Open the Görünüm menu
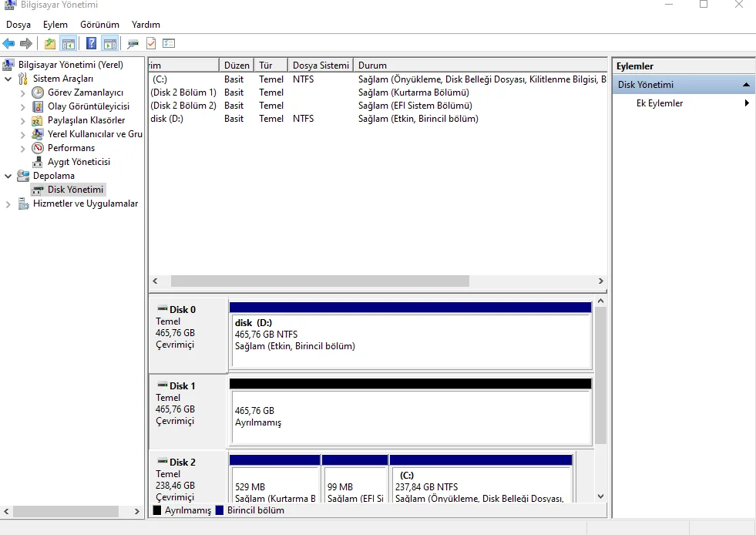 100,25
